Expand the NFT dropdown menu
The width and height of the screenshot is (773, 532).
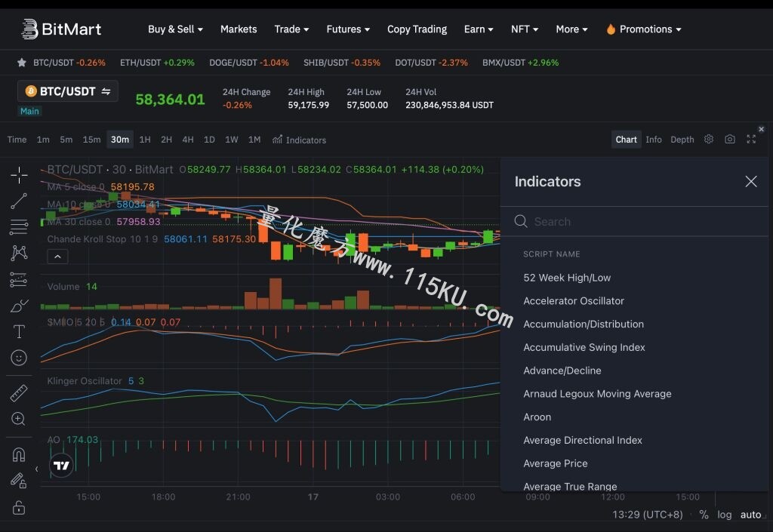525,29
